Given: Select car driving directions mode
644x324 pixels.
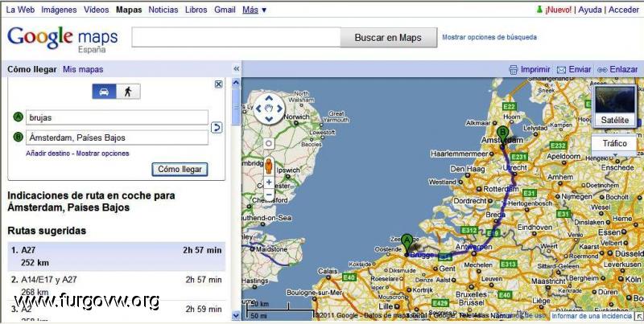Looking at the screenshot, I should pyautogui.click(x=104, y=92).
